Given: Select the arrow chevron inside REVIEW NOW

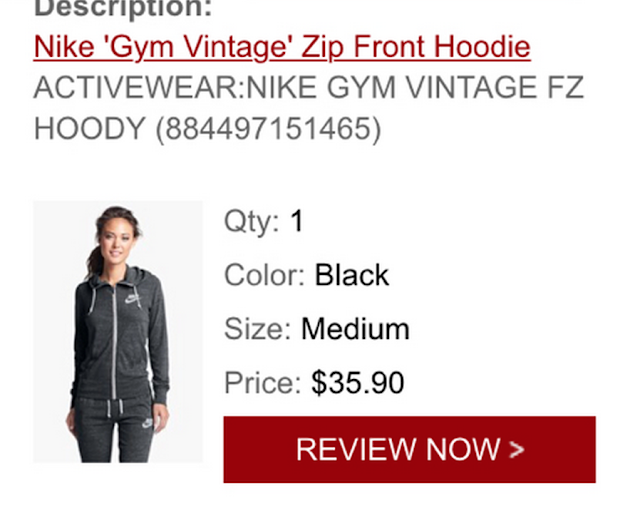Looking at the screenshot, I should click(x=517, y=450).
